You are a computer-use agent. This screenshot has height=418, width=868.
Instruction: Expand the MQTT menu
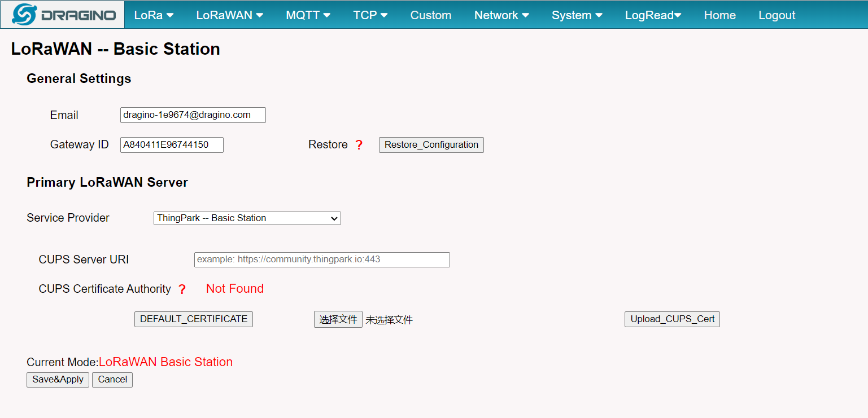point(308,15)
